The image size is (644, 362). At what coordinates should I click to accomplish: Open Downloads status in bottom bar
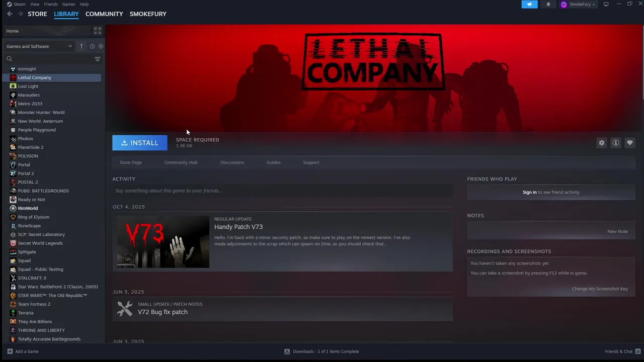pyautogui.click(x=321, y=351)
